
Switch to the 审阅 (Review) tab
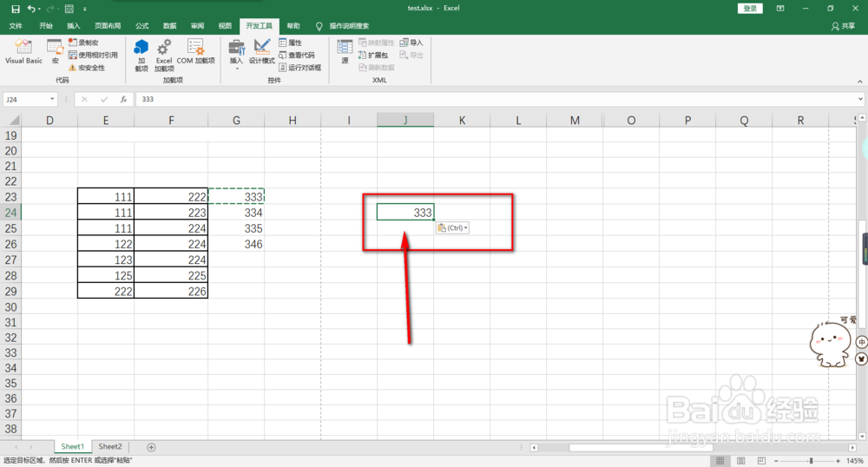198,26
